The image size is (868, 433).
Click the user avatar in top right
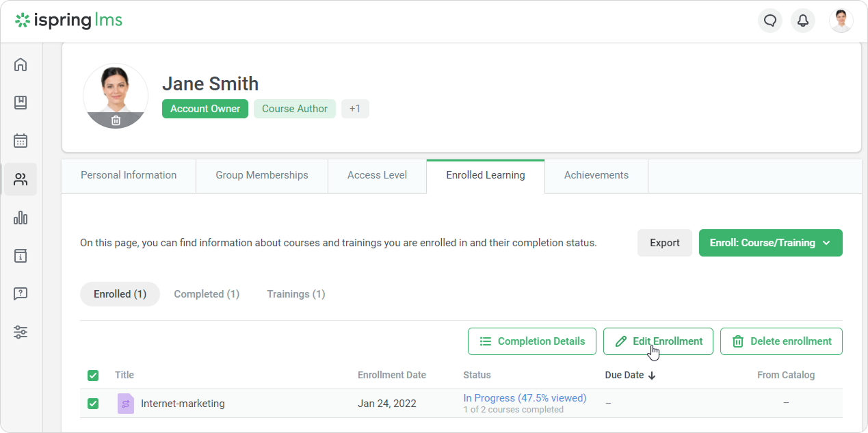click(841, 21)
